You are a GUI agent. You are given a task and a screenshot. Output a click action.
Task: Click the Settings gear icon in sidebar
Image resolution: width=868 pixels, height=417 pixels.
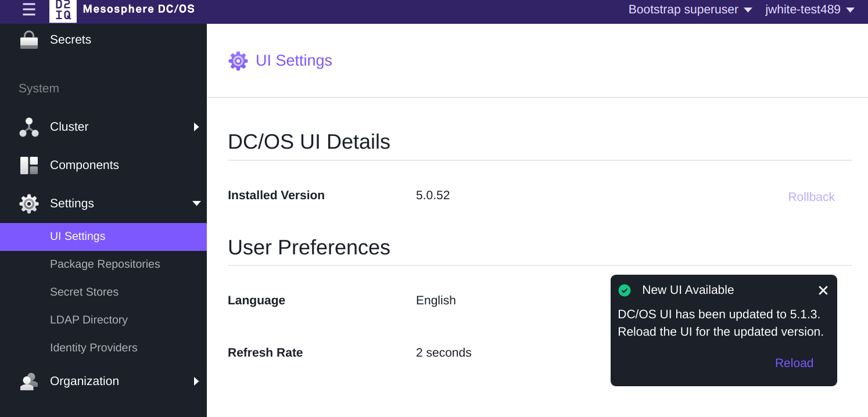click(x=29, y=204)
